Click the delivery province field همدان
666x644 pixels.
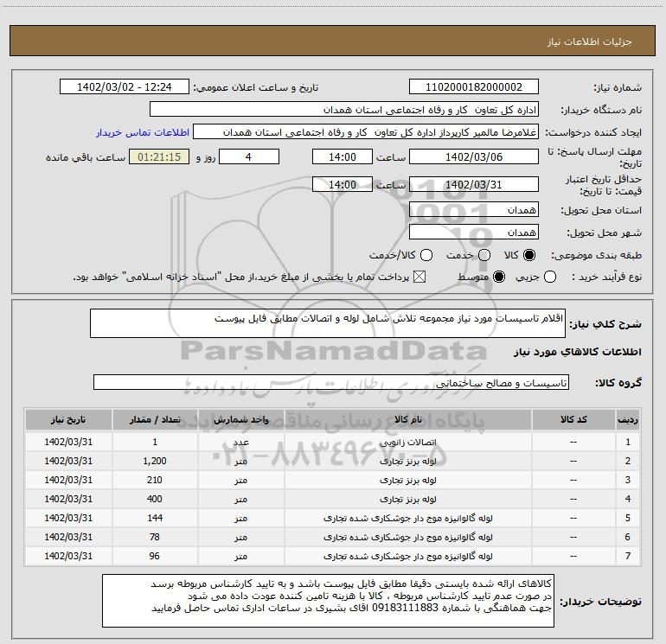click(474, 209)
